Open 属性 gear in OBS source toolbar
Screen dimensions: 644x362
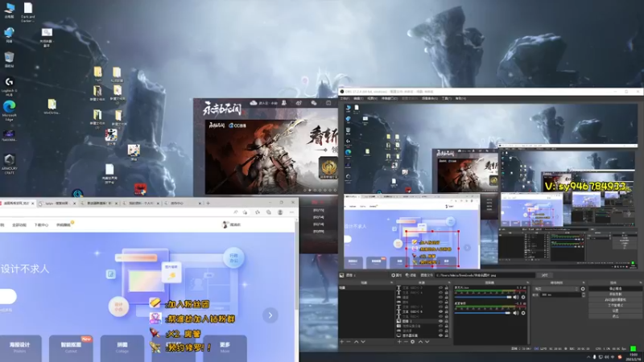click(396, 275)
